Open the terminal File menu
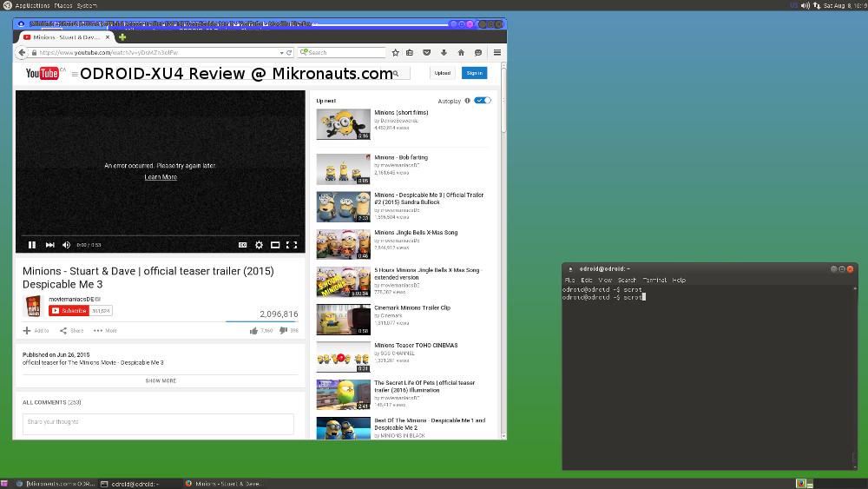The width and height of the screenshot is (868, 489). tap(569, 281)
